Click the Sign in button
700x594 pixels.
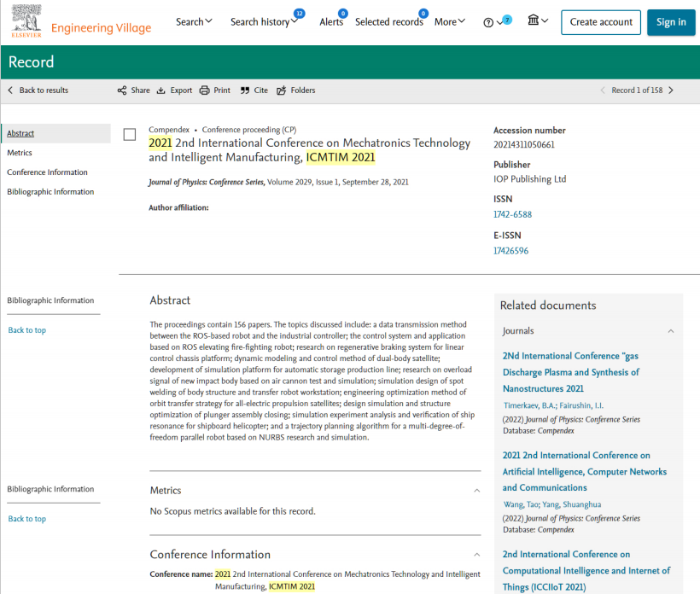(x=671, y=22)
